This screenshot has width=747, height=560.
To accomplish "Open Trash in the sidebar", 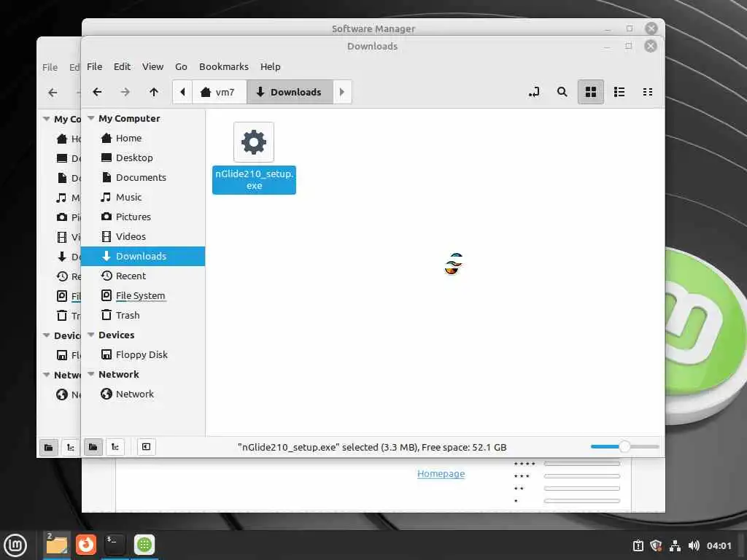I will [x=143, y=315].
